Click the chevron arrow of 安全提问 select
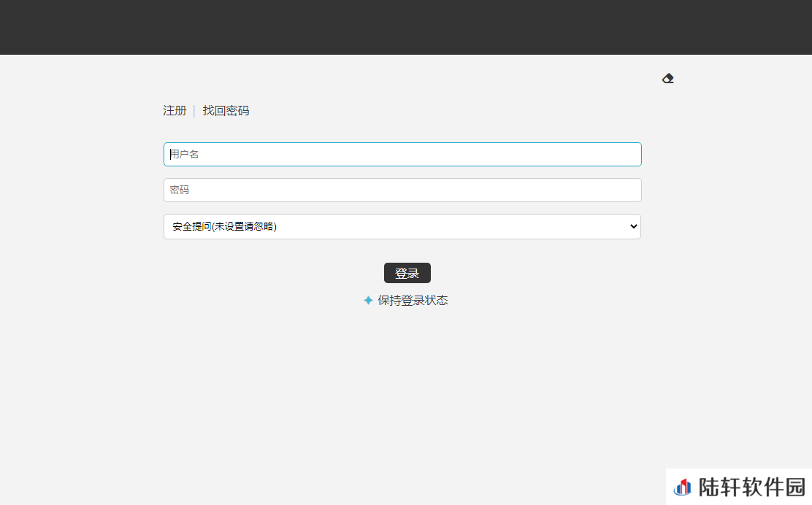812x505 pixels. click(x=632, y=226)
